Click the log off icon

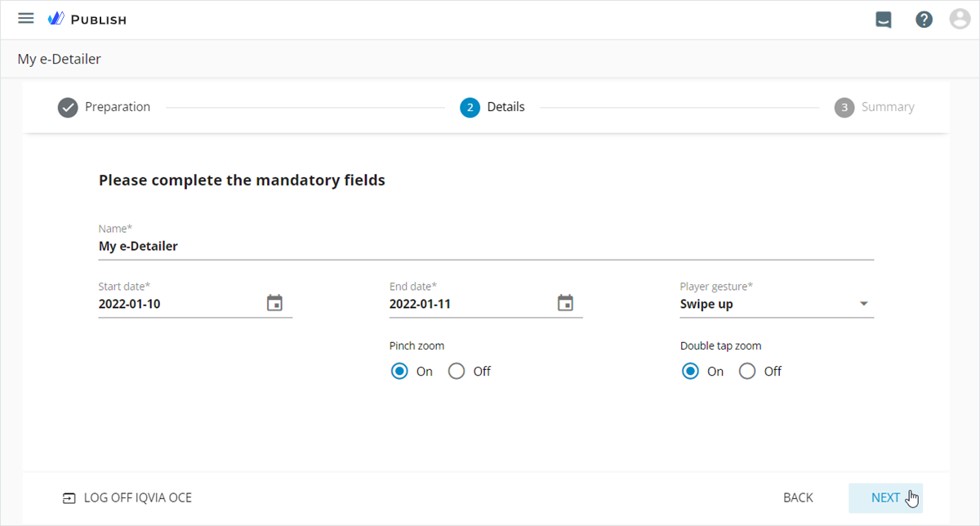[x=69, y=498]
